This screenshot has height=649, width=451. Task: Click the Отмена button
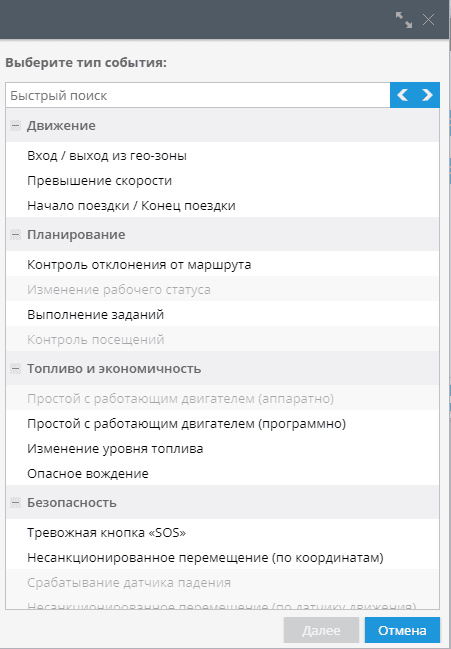point(402,630)
